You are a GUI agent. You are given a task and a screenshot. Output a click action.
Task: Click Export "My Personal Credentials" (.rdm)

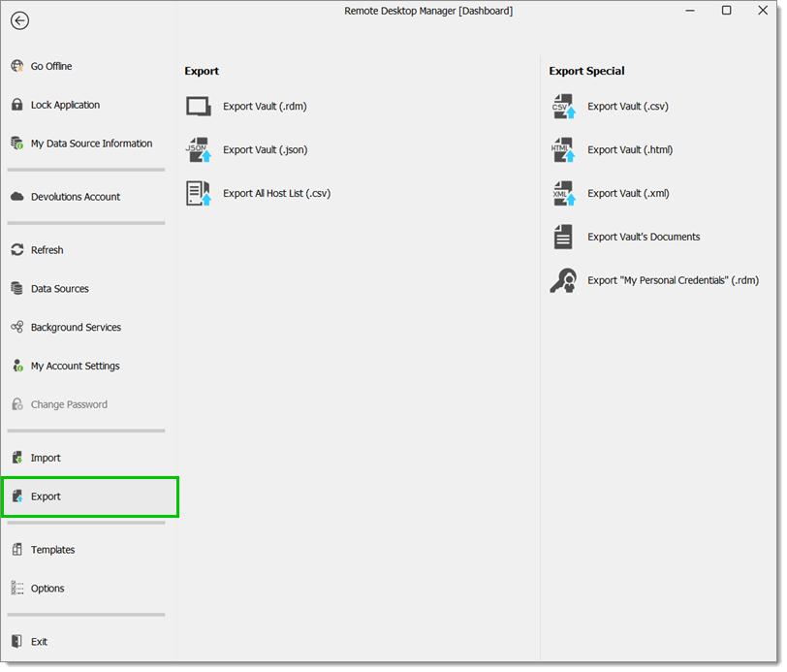(673, 280)
